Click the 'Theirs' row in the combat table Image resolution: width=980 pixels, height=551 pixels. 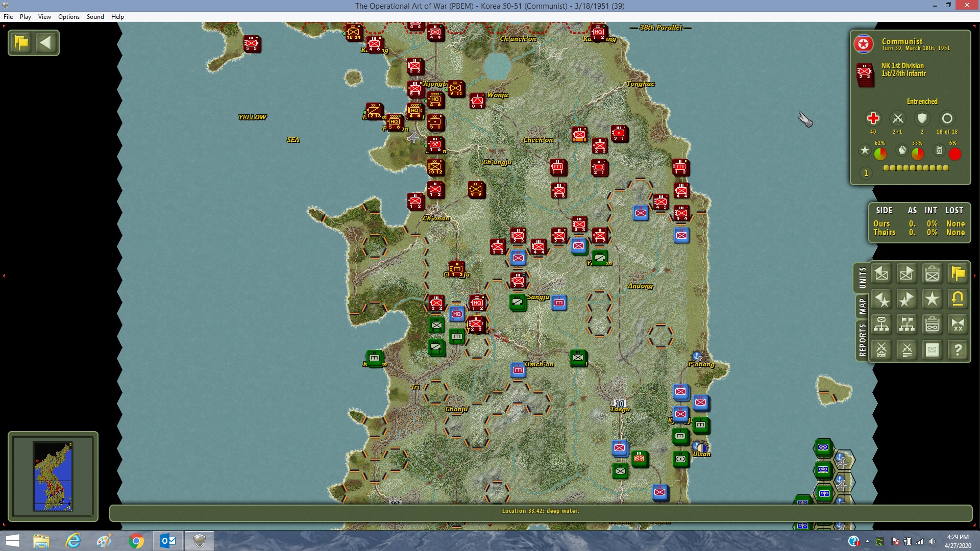coord(919,232)
